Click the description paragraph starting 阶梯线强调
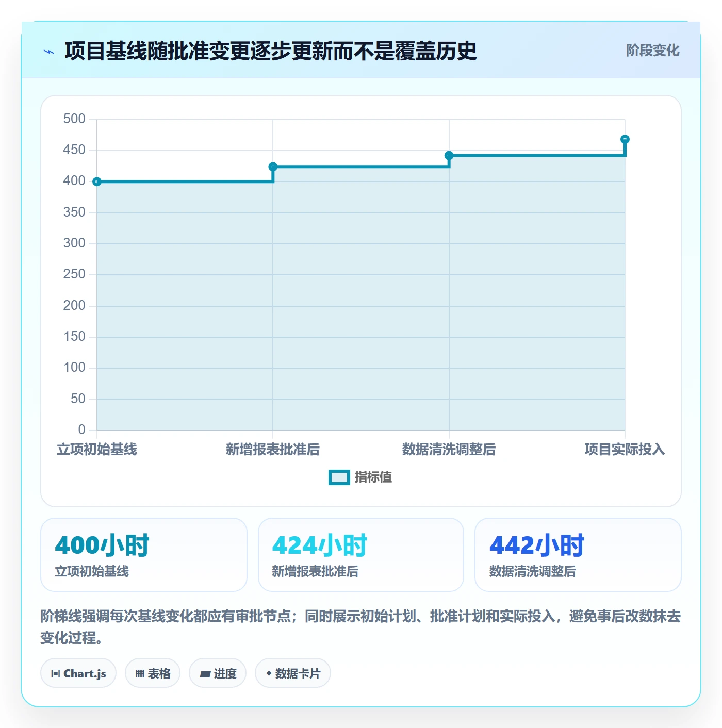This screenshot has width=722, height=728. coord(360,627)
